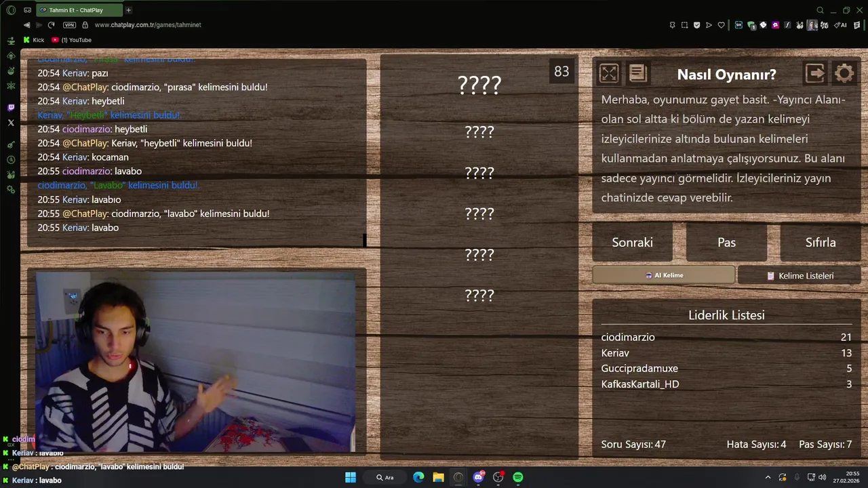
Task: Open the Windows Start menu
Action: click(351, 477)
